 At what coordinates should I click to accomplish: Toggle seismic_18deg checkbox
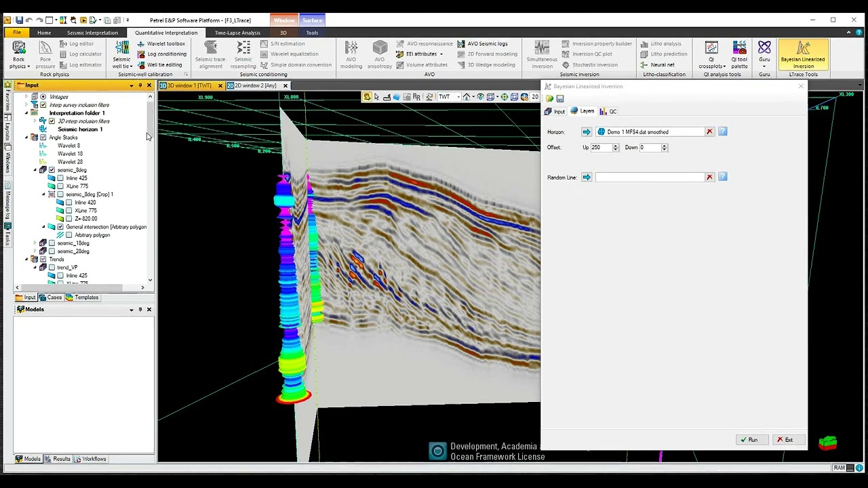pyautogui.click(x=52, y=243)
